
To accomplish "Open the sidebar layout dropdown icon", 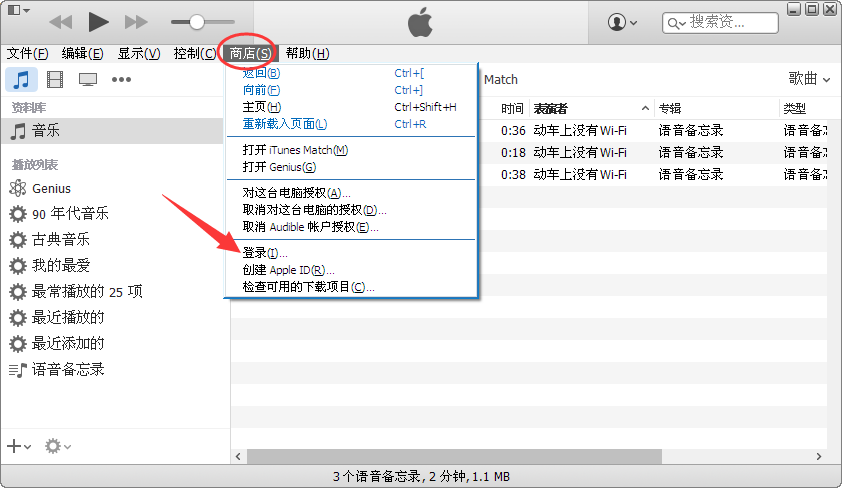I will (19, 10).
